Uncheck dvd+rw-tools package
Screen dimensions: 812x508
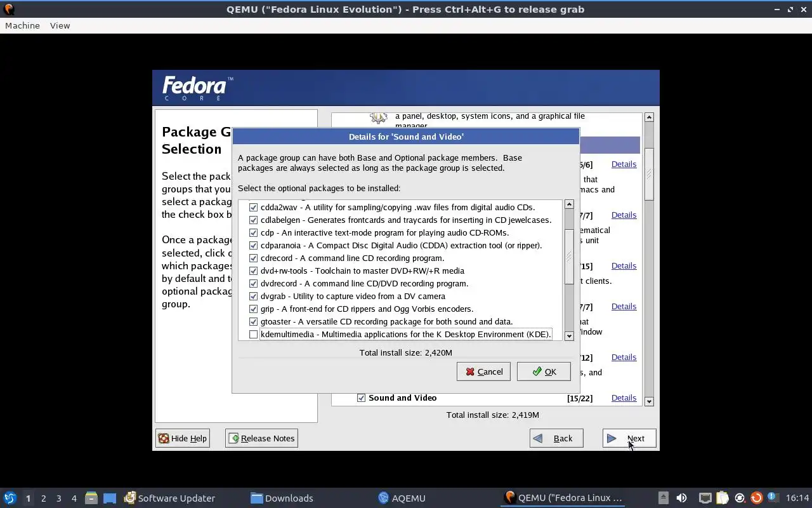point(254,271)
